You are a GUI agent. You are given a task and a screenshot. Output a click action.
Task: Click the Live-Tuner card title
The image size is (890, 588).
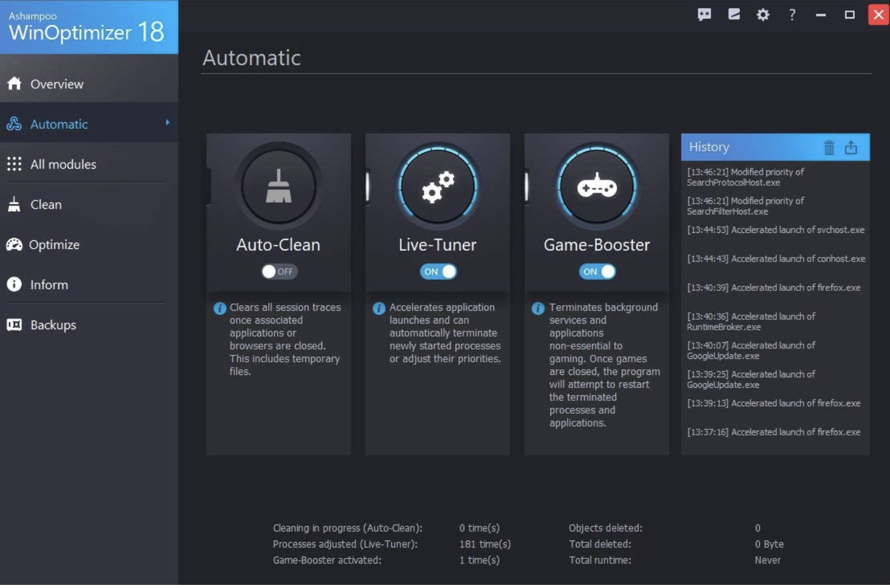pyautogui.click(x=438, y=245)
